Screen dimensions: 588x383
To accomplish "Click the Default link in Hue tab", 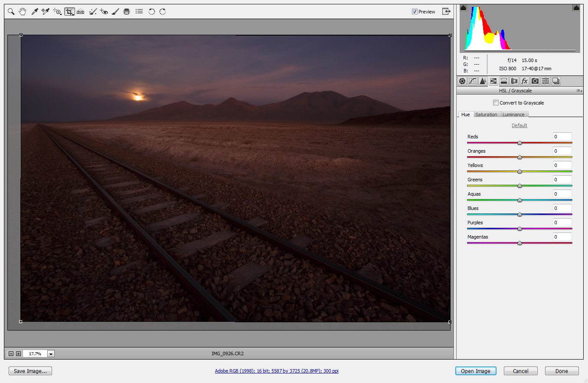I will coord(519,125).
